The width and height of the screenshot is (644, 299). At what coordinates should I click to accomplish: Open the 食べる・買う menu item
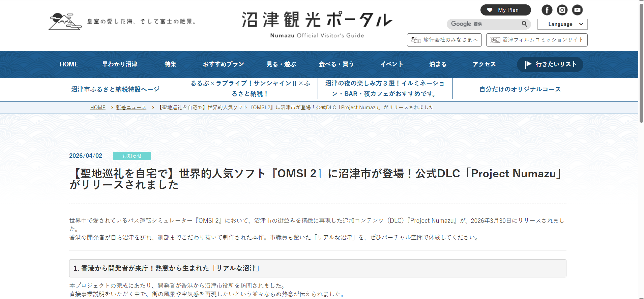[336, 64]
